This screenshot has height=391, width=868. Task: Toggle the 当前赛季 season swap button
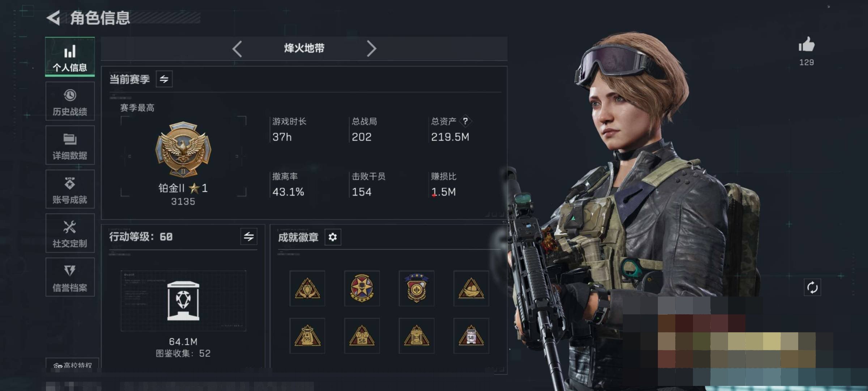pyautogui.click(x=164, y=79)
